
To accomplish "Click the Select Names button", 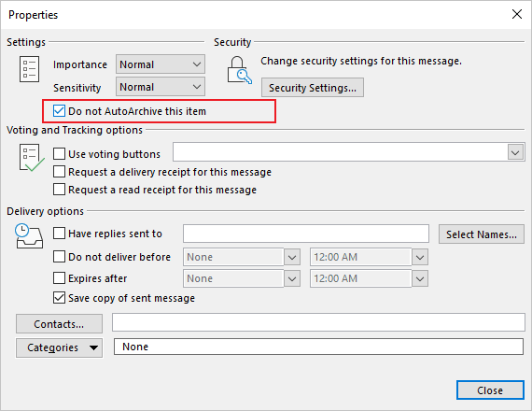I will tap(481, 234).
